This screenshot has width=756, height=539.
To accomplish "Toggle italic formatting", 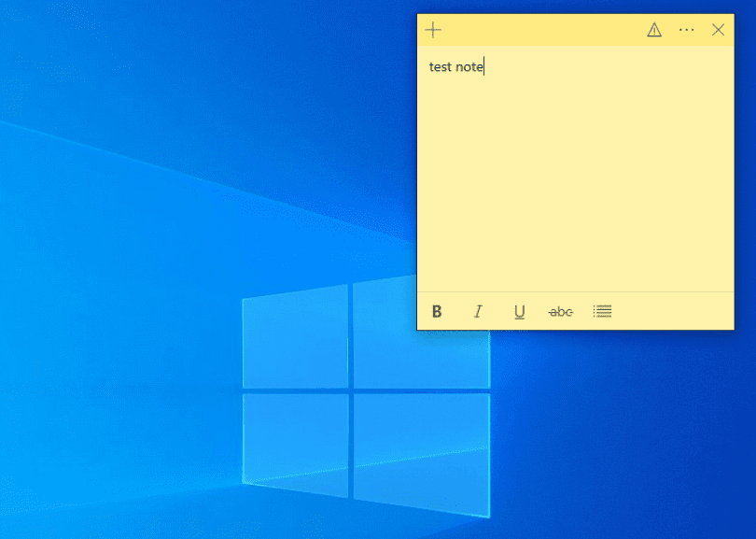I will [x=478, y=312].
